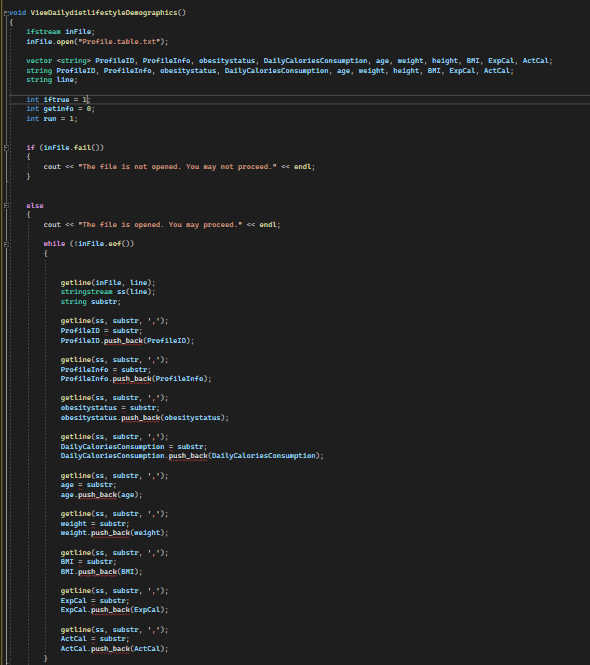Click the DailyCaloriesConsumption.push_back error call

pos(192,456)
